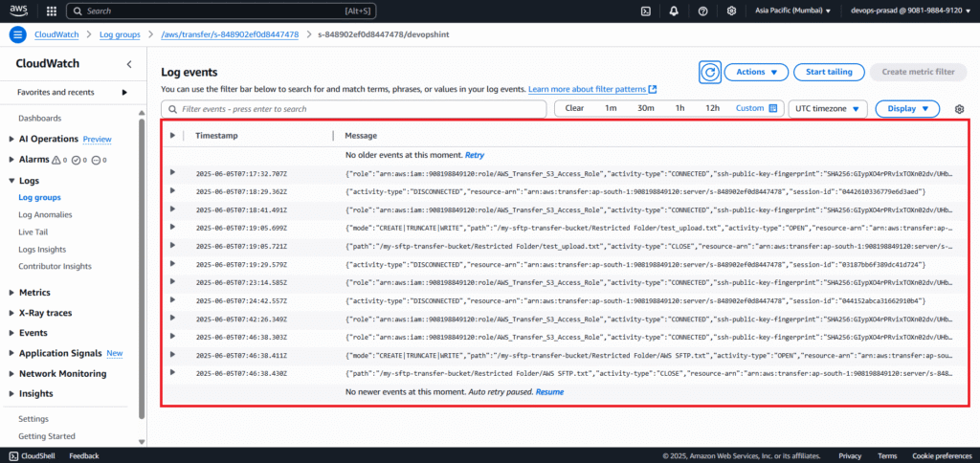
Task: Click the sidebar vertical scrollbar
Action: tap(142, 269)
